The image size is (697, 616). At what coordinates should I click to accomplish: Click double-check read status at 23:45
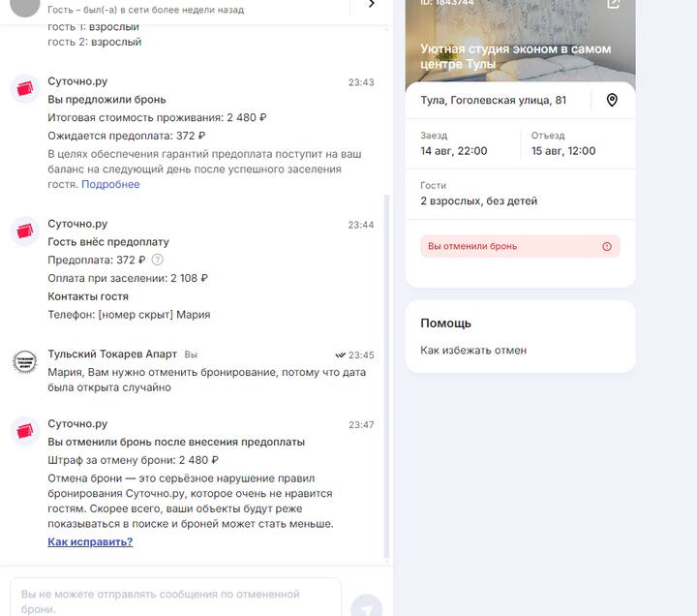(x=340, y=354)
